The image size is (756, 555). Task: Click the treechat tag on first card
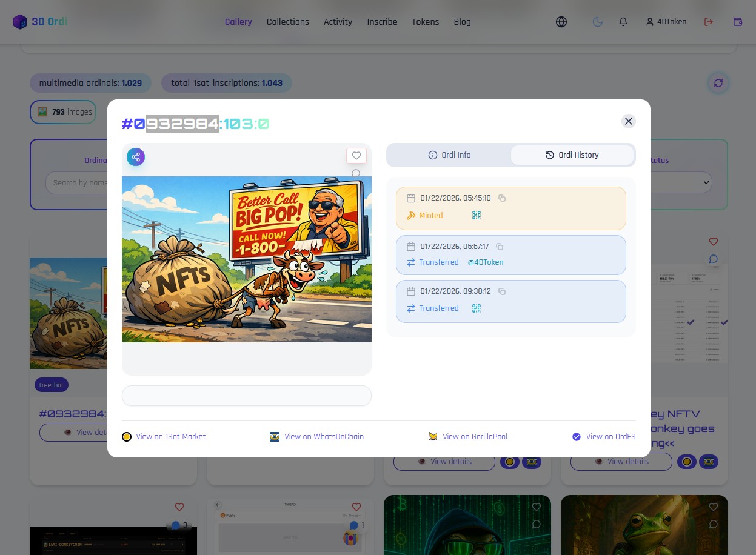pyautogui.click(x=52, y=385)
